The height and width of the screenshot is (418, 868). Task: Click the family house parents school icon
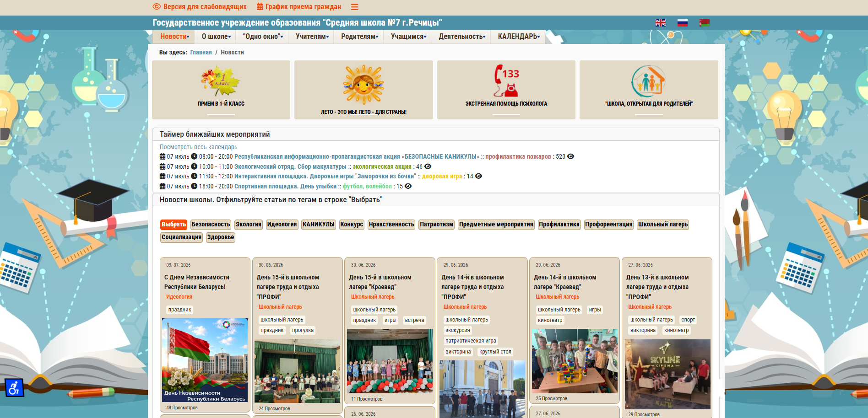click(648, 81)
